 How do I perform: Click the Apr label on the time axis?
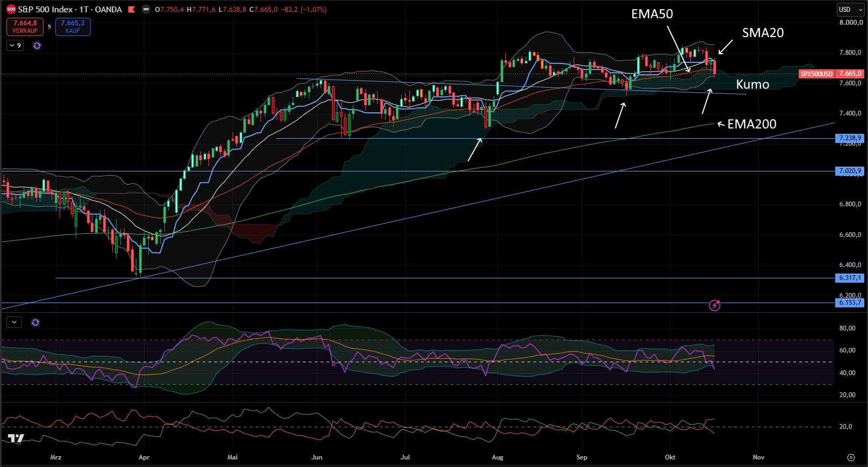click(x=144, y=457)
